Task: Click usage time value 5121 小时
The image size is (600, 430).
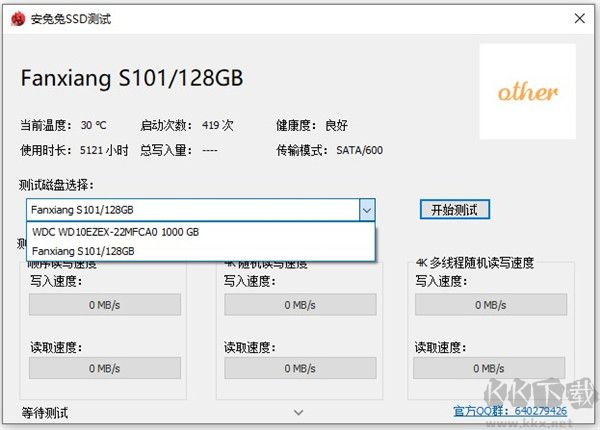Action: pos(104,150)
